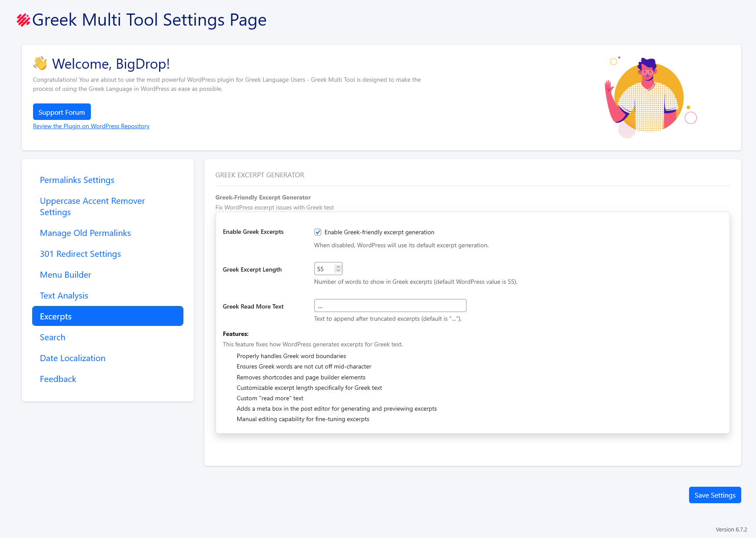Select the Excerpts sidebar entry
756x538 pixels.
(x=56, y=316)
